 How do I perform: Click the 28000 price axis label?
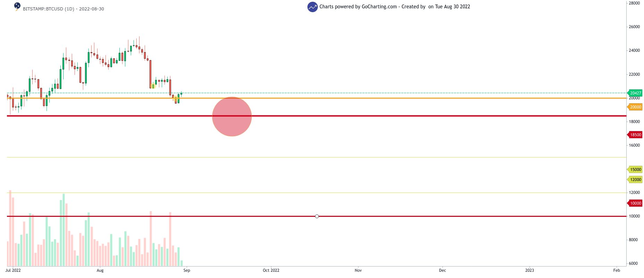[634, 3]
